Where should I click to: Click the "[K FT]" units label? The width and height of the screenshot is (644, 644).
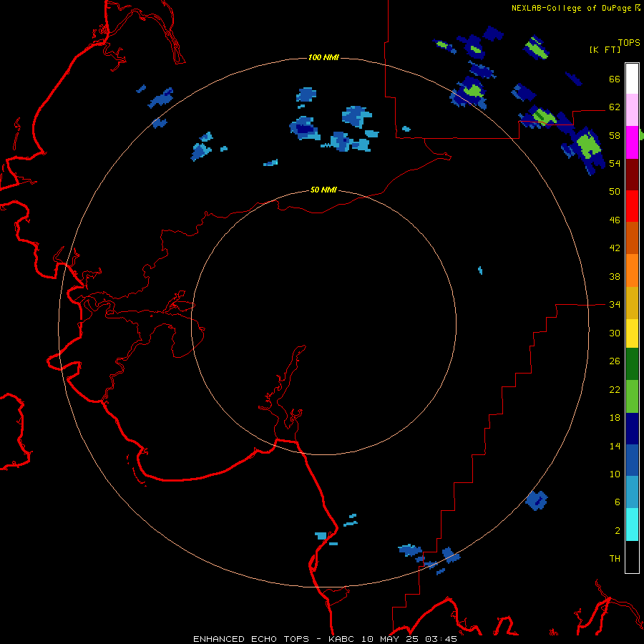(x=605, y=49)
